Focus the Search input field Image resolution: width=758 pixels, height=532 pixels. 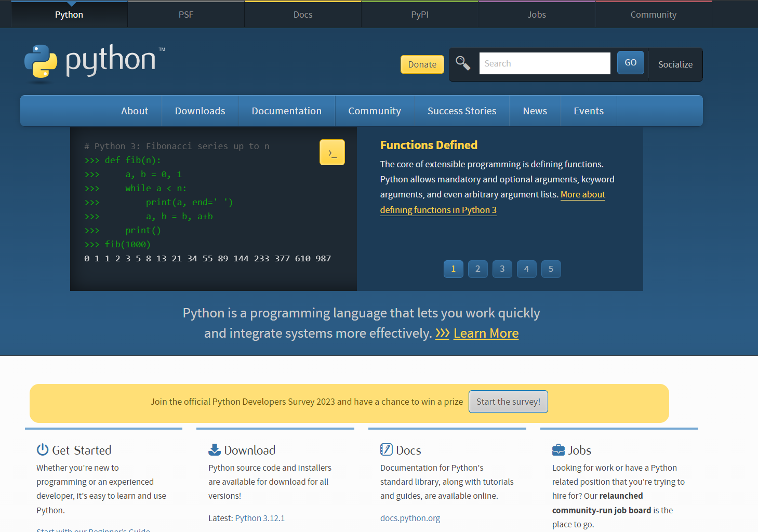click(x=544, y=63)
